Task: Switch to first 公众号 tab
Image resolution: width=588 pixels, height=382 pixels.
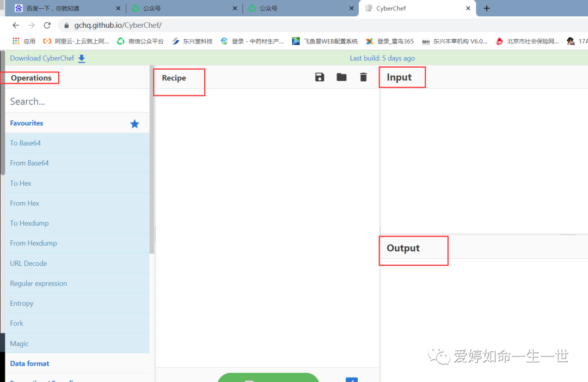Action: (184, 8)
